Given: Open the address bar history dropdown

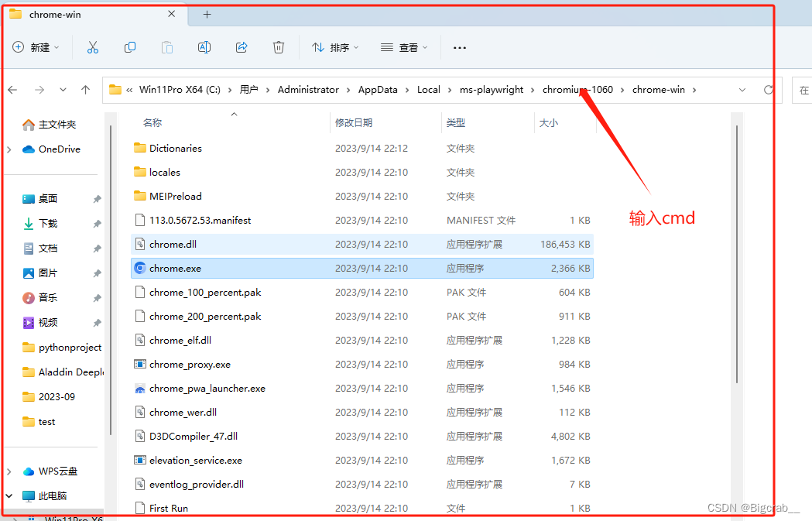Looking at the screenshot, I should pos(742,90).
